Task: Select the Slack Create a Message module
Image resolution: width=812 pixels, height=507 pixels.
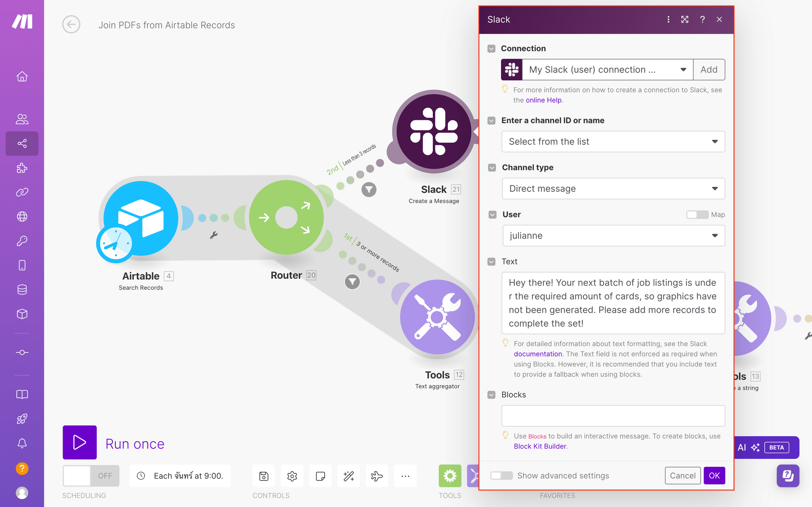Action: [x=434, y=131]
